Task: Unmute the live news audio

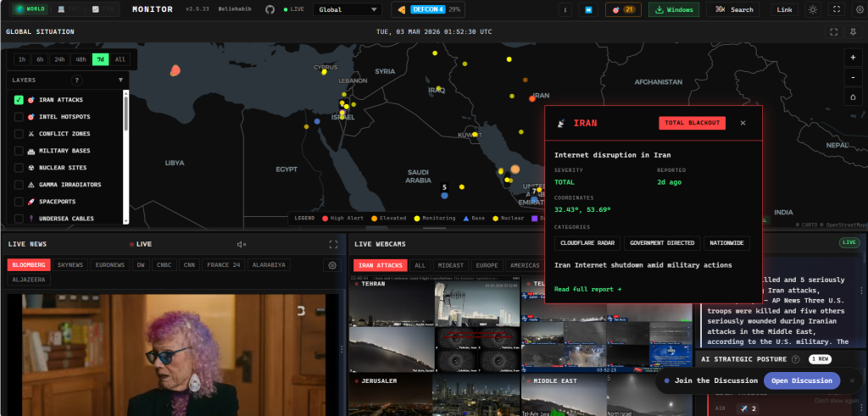Action: [x=242, y=244]
